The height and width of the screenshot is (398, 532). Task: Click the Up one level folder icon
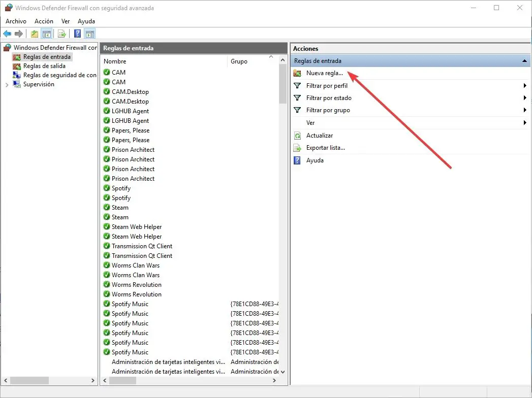(x=34, y=34)
